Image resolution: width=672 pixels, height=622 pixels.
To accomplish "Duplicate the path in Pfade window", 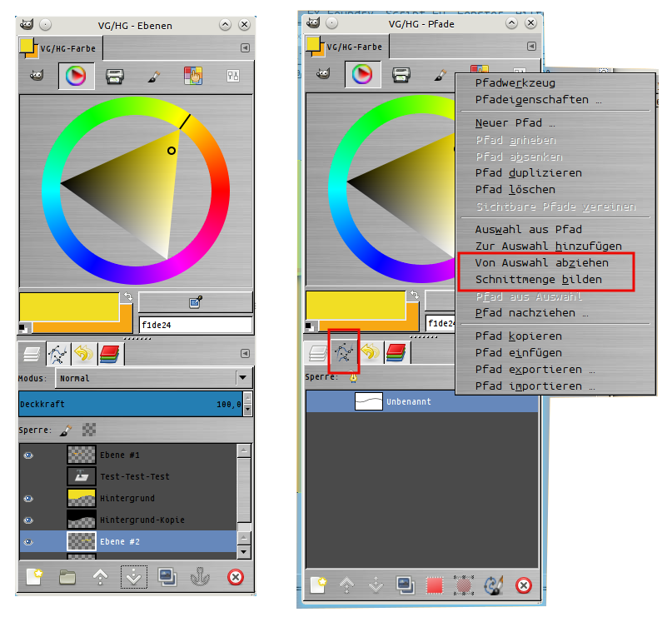I will point(405,585).
